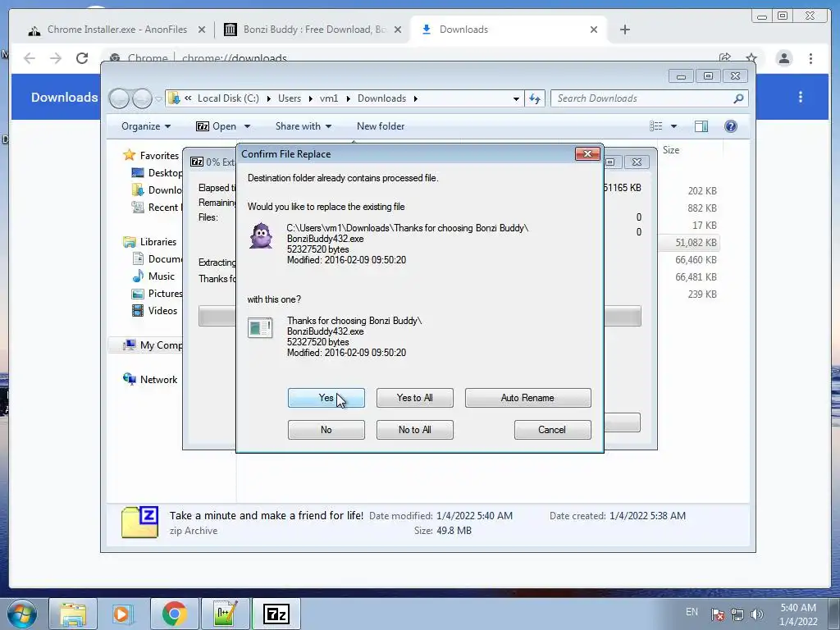Open Explorer help icon
Viewport: 840px width, 630px height.
click(731, 126)
